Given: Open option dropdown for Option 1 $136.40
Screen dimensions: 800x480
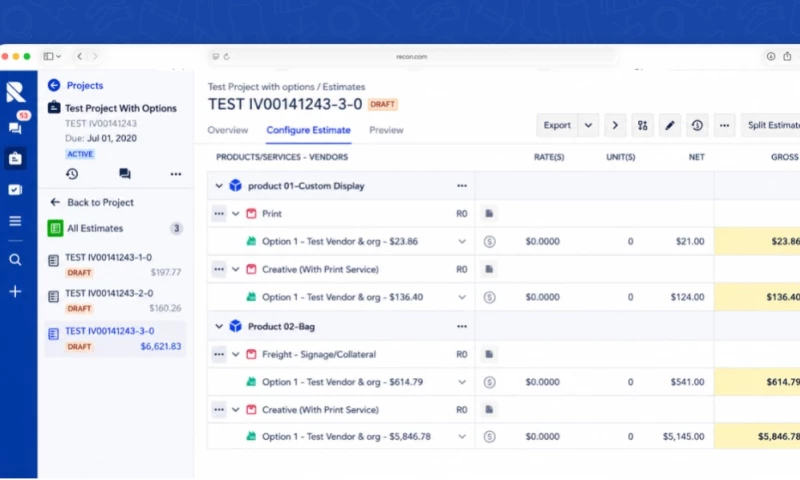Looking at the screenshot, I should click(x=462, y=297).
